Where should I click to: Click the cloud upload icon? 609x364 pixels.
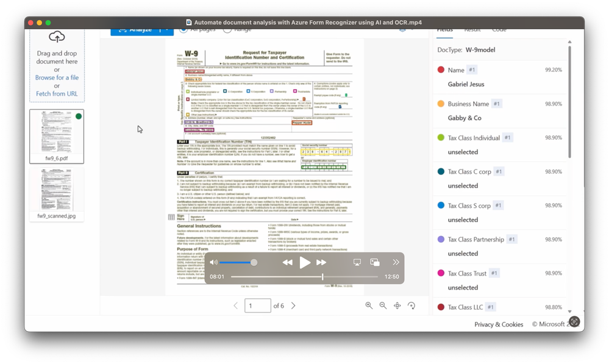[x=57, y=37]
